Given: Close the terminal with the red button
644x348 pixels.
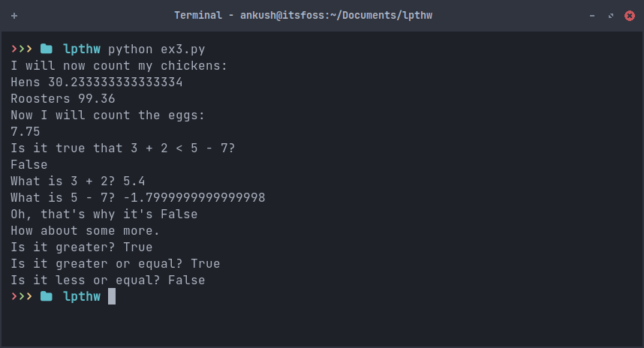Looking at the screenshot, I should pyautogui.click(x=629, y=16).
